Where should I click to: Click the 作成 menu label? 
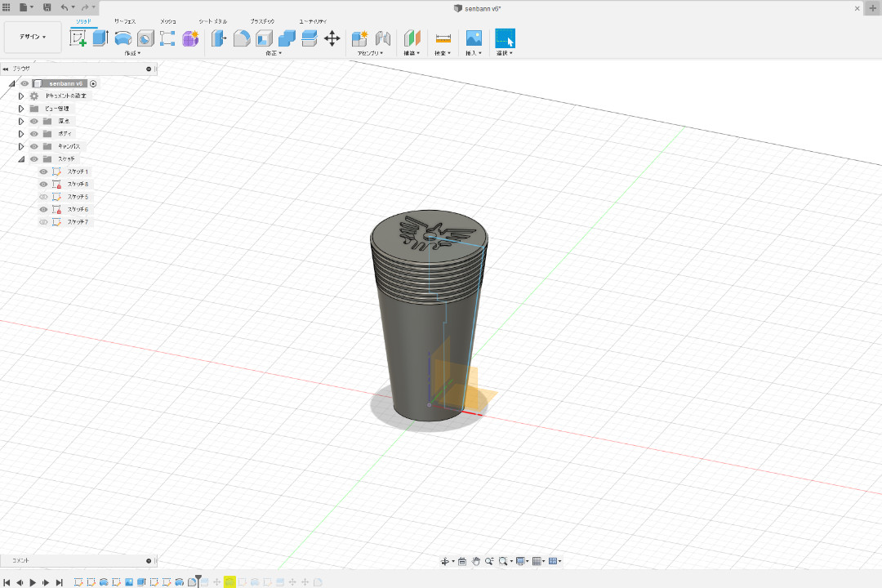pos(131,53)
